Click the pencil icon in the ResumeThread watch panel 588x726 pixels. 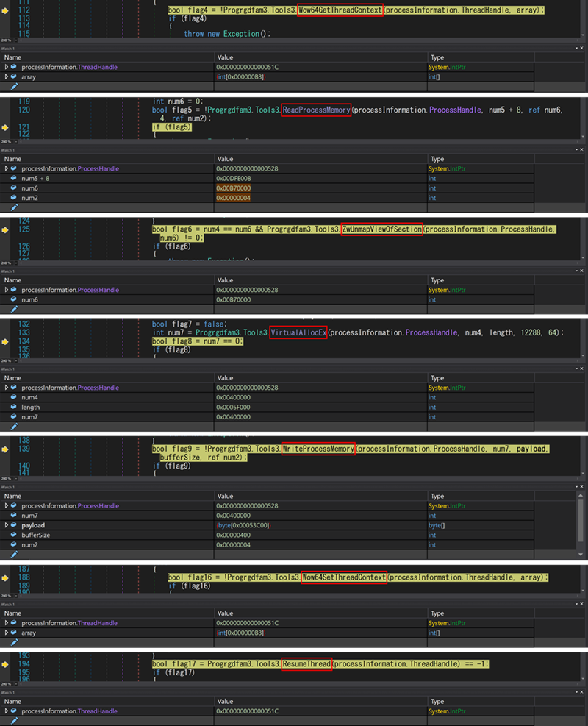(x=15, y=720)
